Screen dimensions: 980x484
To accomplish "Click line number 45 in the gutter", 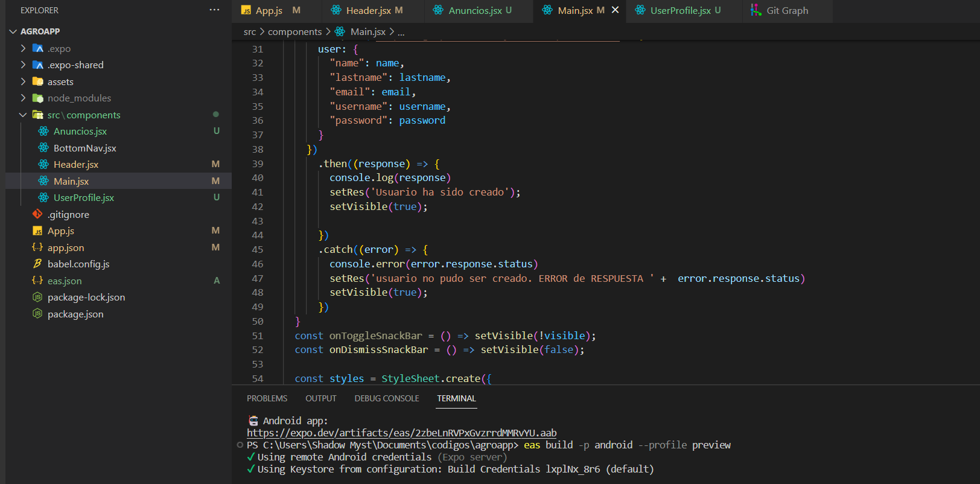I will click(x=258, y=249).
